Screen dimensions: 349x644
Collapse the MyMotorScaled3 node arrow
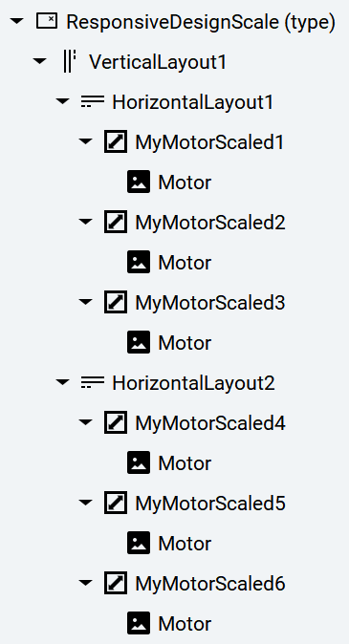coord(85,302)
